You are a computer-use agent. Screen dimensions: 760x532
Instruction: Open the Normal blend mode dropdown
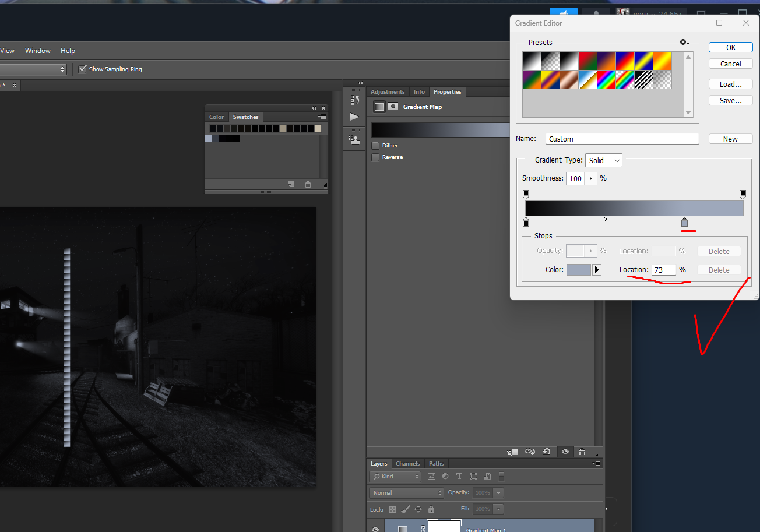point(406,493)
